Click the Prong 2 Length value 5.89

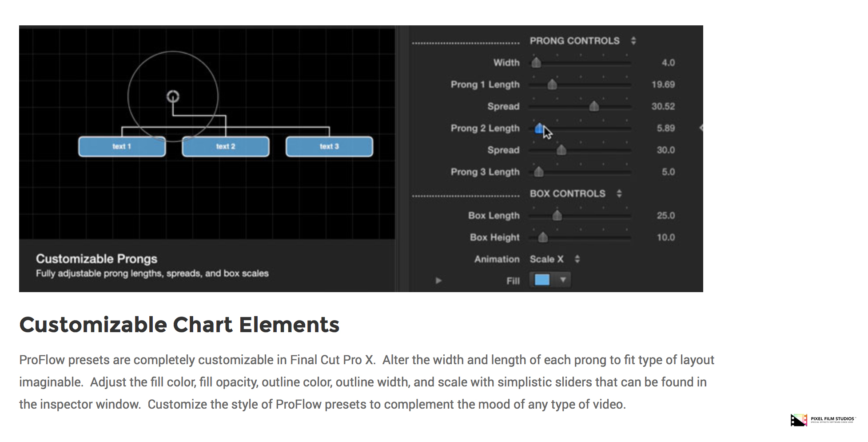[x=666, y=128]
